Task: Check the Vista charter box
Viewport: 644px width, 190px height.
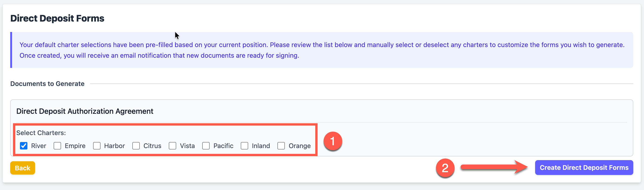Action: click(x=172, y=146)
